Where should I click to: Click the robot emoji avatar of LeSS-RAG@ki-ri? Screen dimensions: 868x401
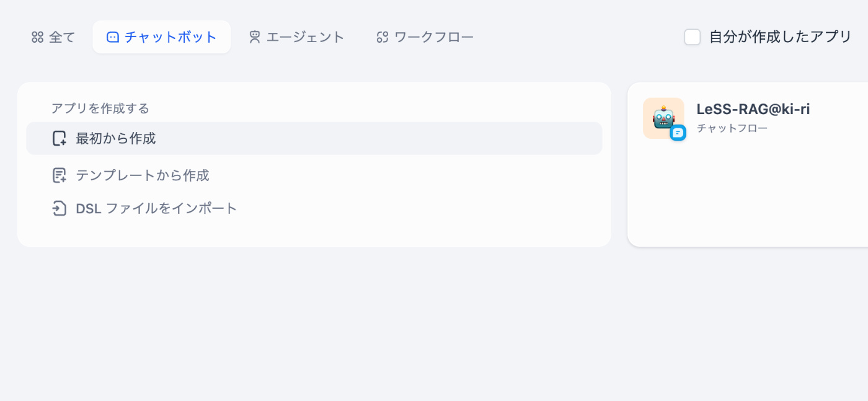[x=663, y=118]
